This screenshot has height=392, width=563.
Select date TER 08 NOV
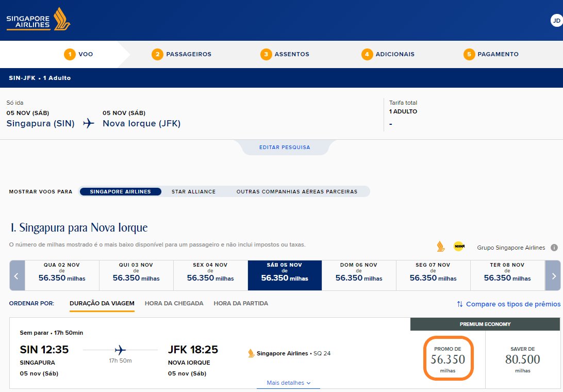pos(507,275)
